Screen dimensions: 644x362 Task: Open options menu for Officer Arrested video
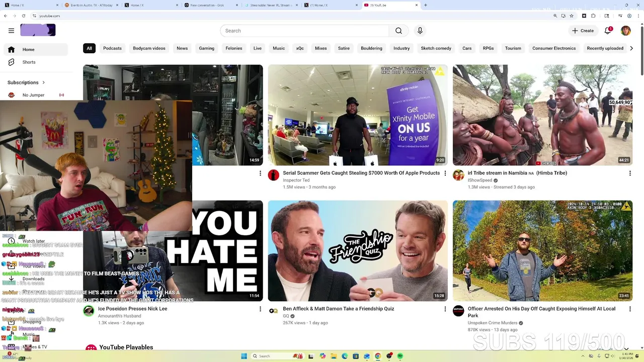[630, 309]
